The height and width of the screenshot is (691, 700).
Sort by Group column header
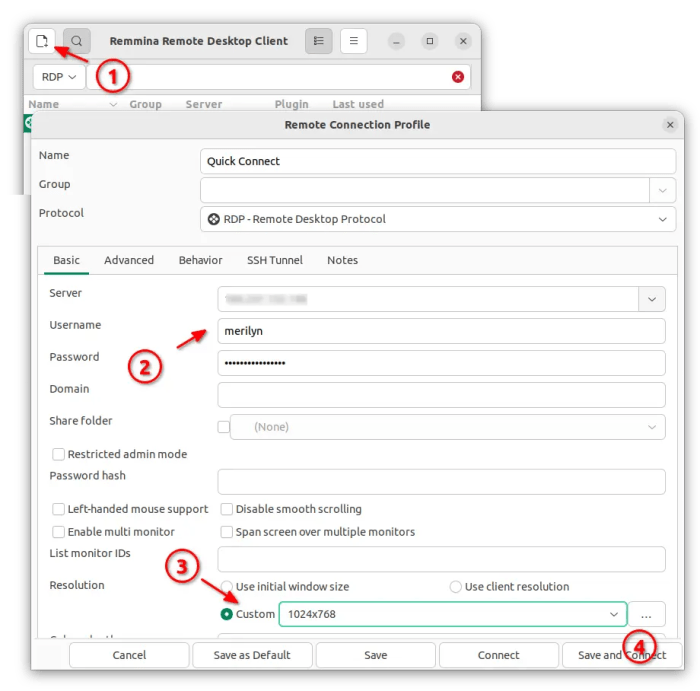coord(146,104)
